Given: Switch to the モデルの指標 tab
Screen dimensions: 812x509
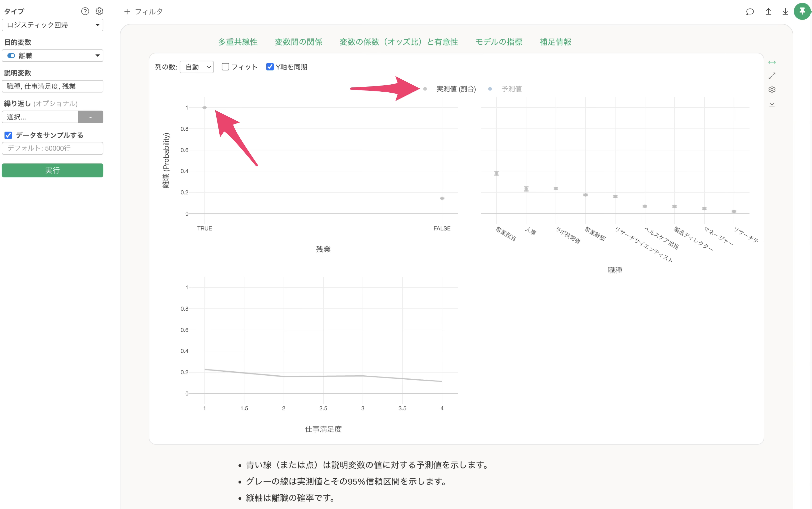Looking at the screenshot, I should [499, 42].
